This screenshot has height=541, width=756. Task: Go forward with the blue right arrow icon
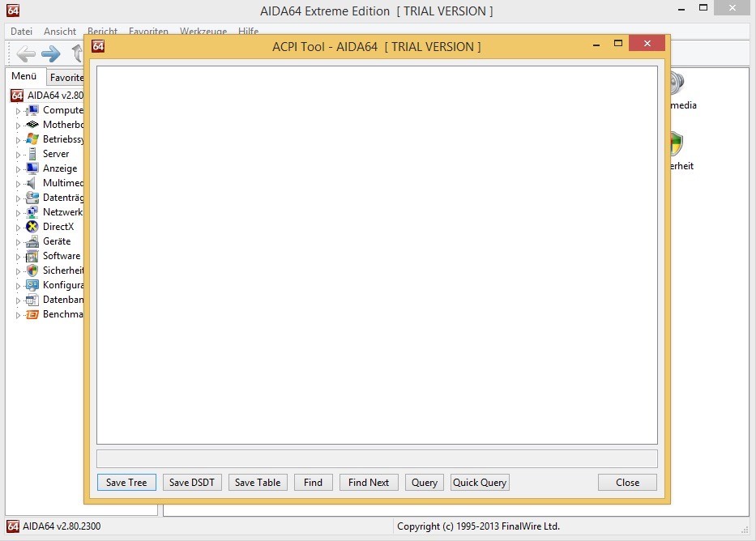(x=50, y=53)
